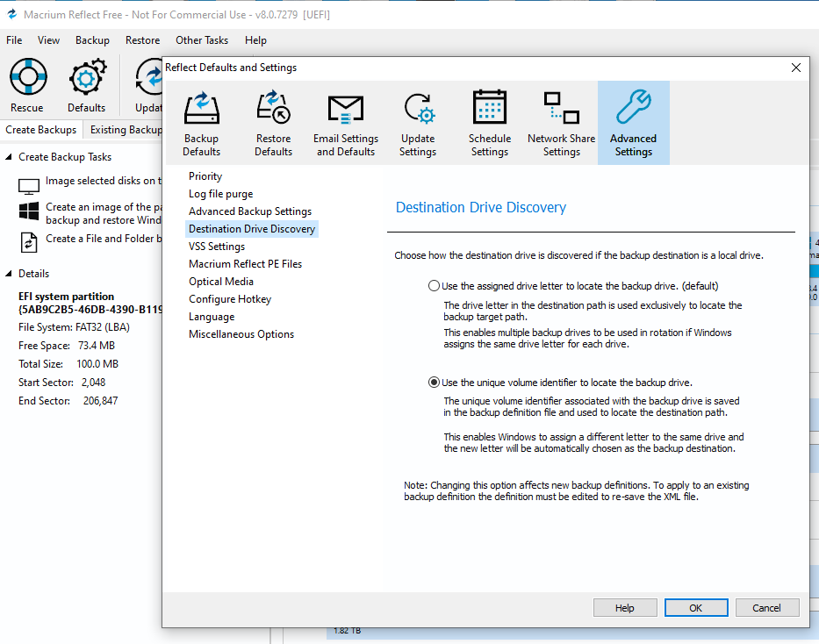The height and width of the screenshot is (644, 819).
Task: Open the File menu
Action: (14, 40)
